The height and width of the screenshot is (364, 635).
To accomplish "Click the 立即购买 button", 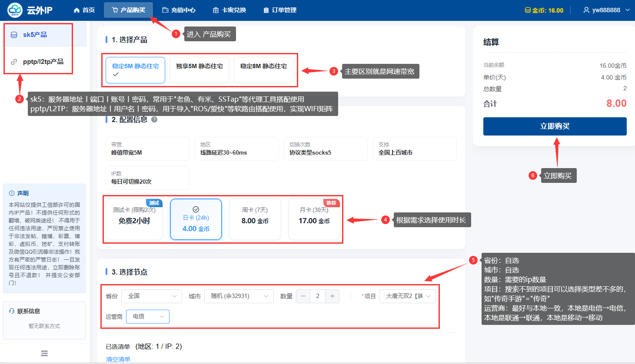I will 555,126.
